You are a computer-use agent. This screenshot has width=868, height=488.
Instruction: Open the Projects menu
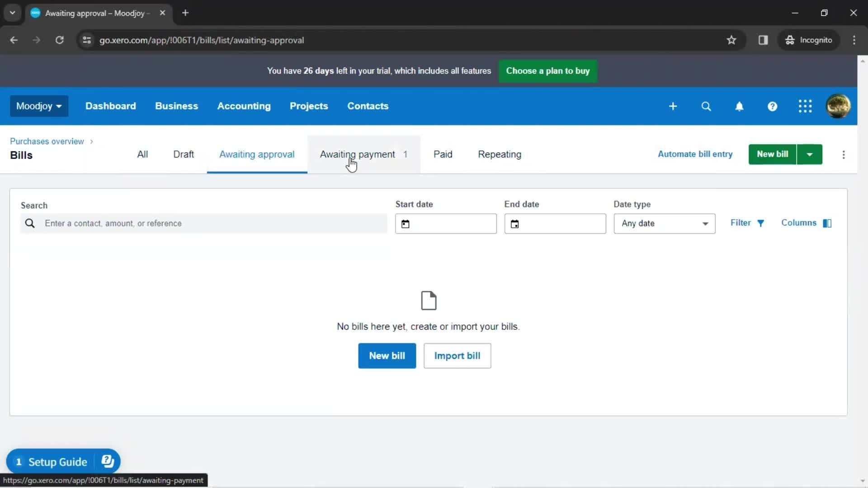click(x=309, y=106)
